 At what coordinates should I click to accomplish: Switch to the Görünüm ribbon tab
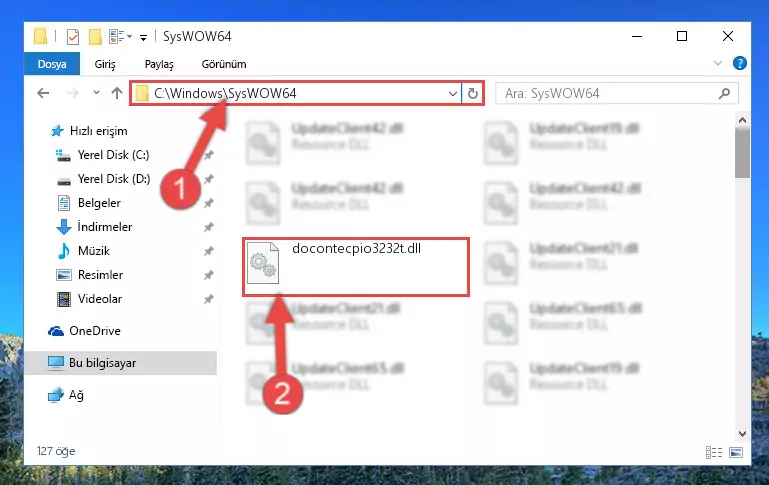(x=224, y=64)
